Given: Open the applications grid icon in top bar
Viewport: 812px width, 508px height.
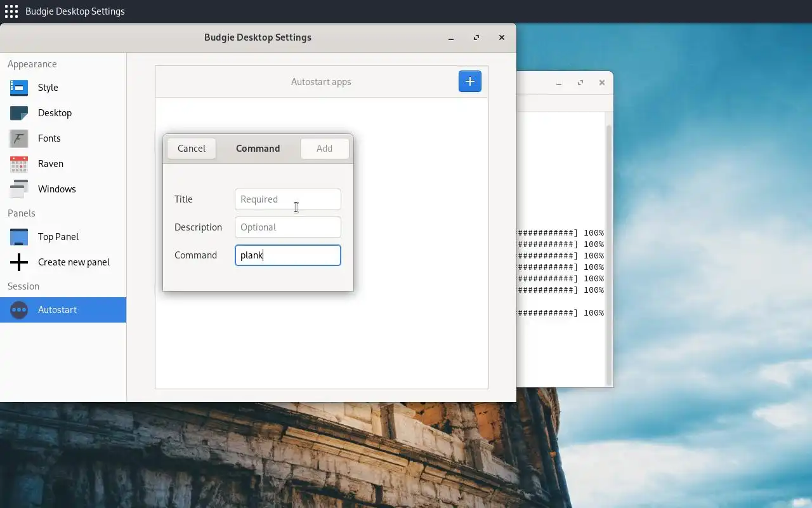Looking at the screenshot, I should (11, 11).
